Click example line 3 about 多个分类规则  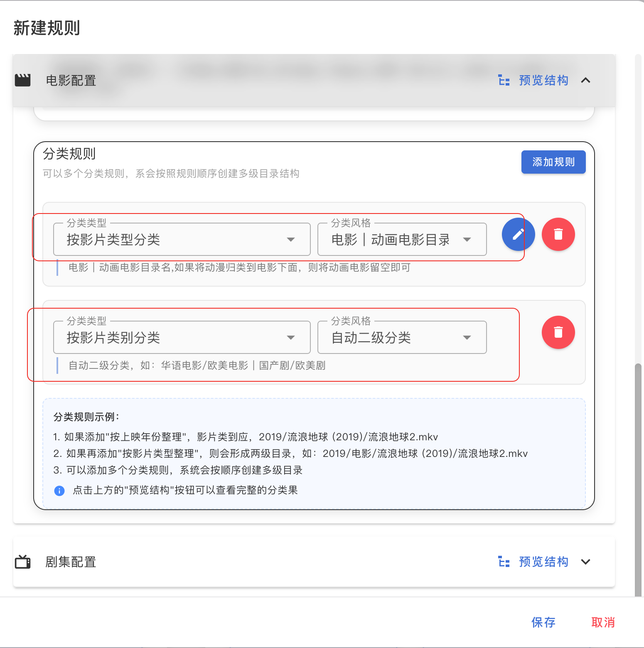pos(178,470)
